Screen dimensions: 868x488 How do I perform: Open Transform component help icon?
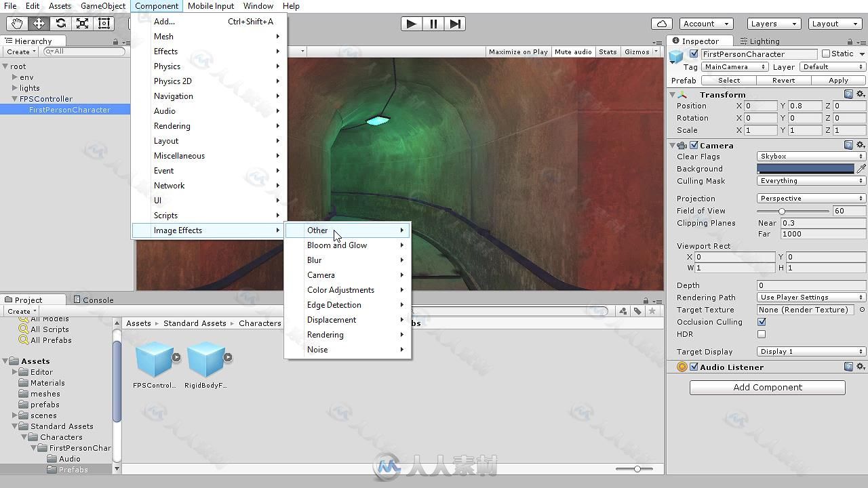848,95
